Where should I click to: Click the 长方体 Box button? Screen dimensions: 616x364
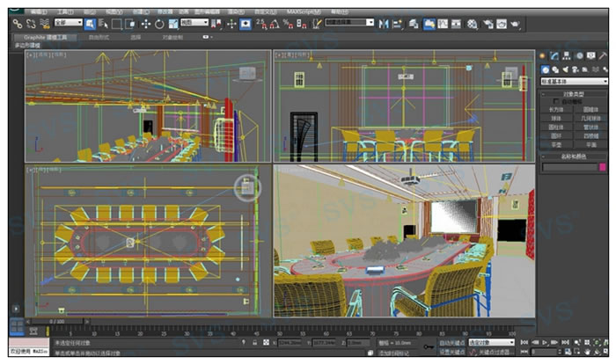pos(557,110)
